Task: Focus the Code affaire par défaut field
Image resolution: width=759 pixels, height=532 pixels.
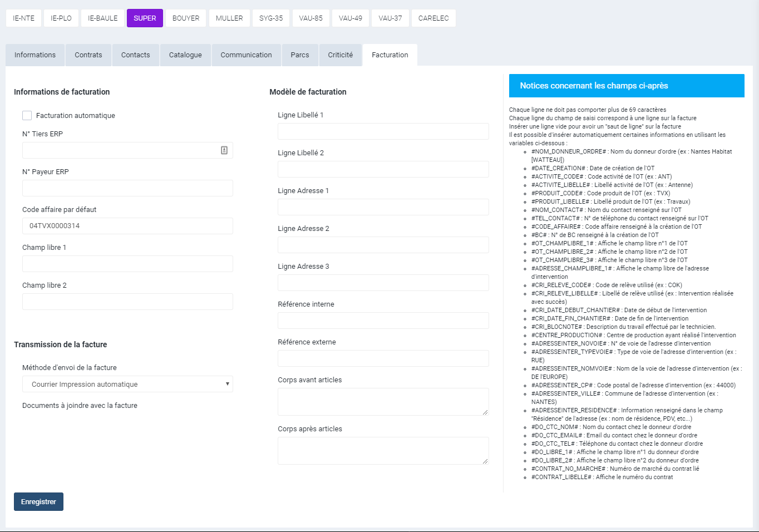Action: pyautogui.click(x=127, y=226)
